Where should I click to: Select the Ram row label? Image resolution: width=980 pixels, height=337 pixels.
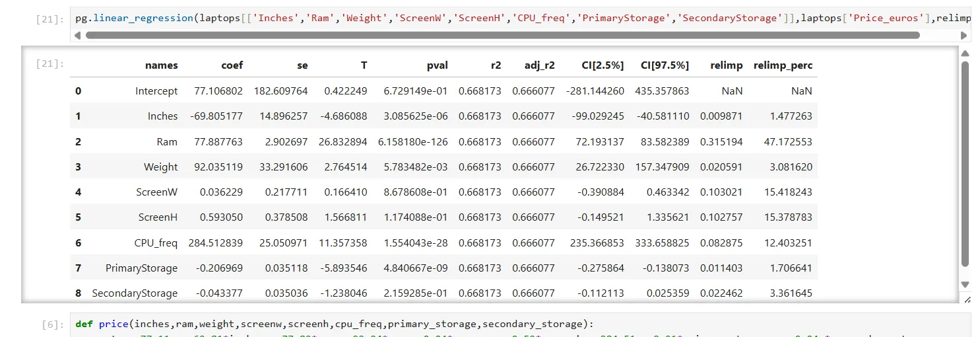[x=167, y=141]
